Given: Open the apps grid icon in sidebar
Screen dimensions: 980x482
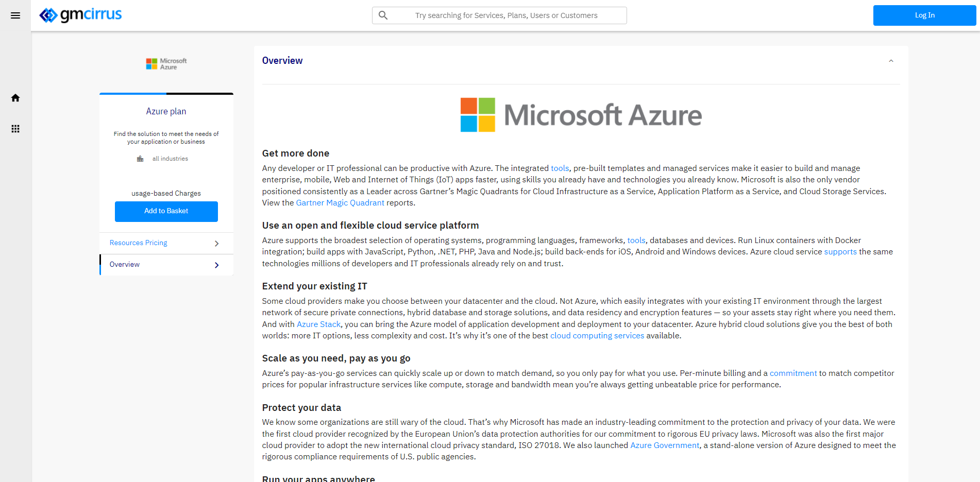Looking at the screenshot, I should coord(15,129).
